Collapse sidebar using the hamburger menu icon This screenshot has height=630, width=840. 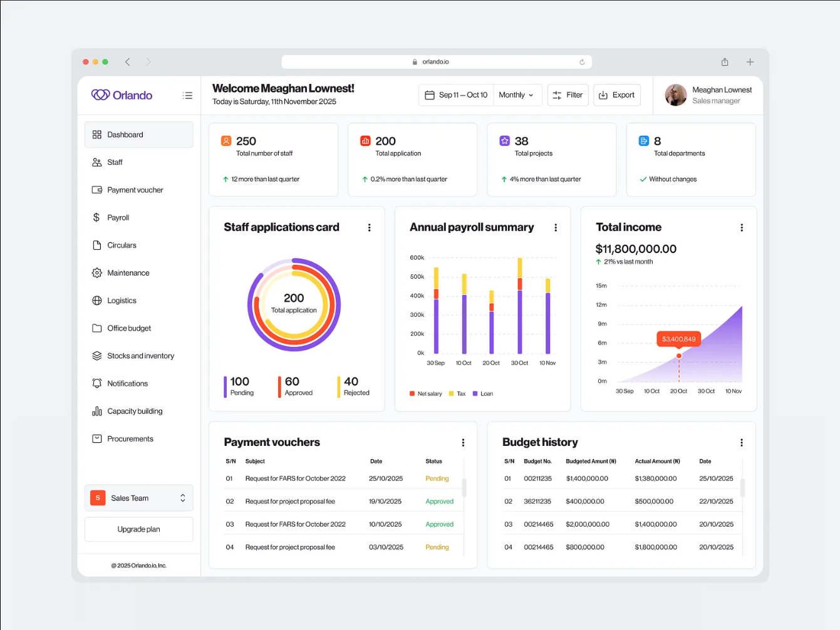click(x=187, y=96)
